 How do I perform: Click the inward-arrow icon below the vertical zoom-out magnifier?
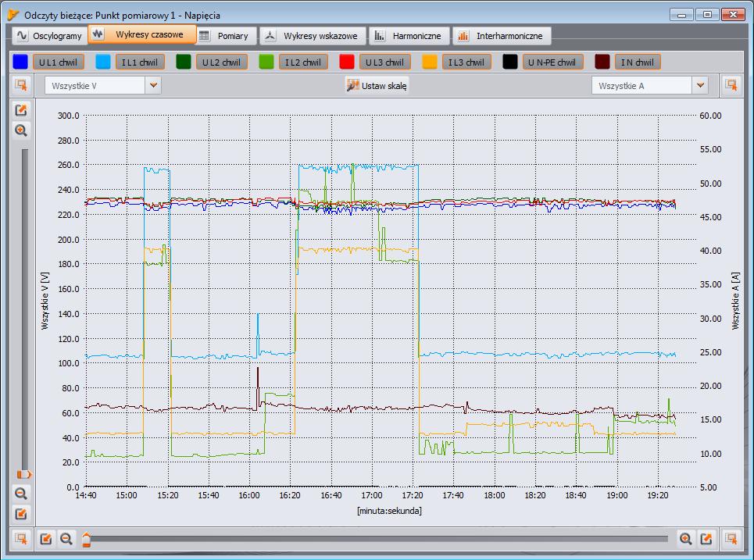[x=20, y=514]
